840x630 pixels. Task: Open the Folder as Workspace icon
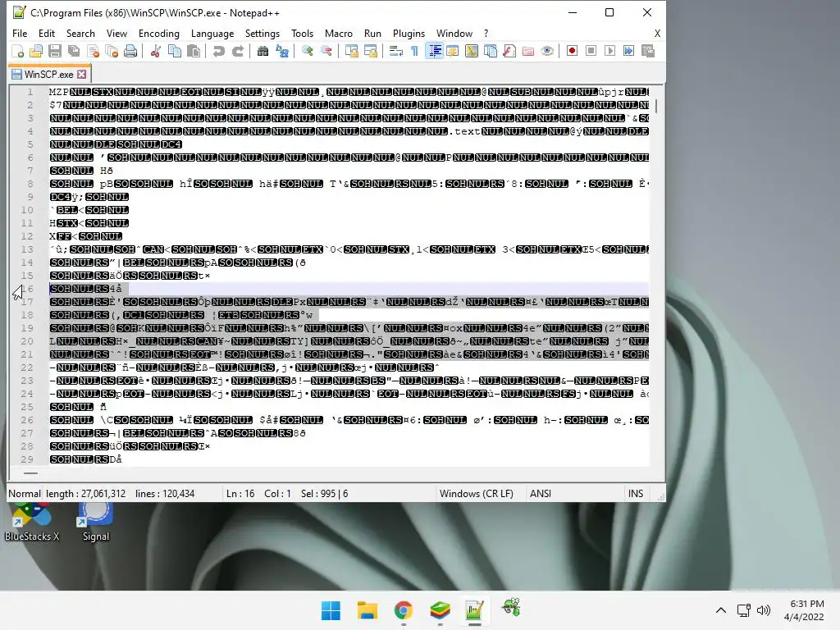(x=528, y=52)
